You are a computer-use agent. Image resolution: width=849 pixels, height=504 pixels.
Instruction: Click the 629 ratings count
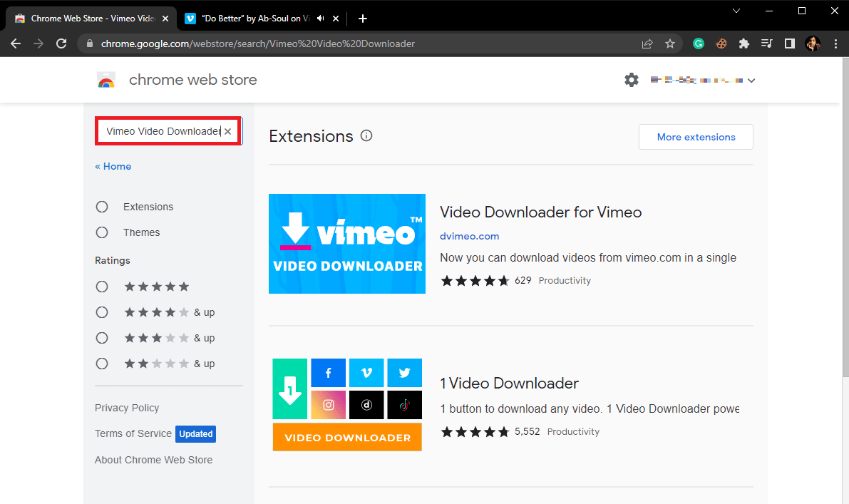coord(523,280)
